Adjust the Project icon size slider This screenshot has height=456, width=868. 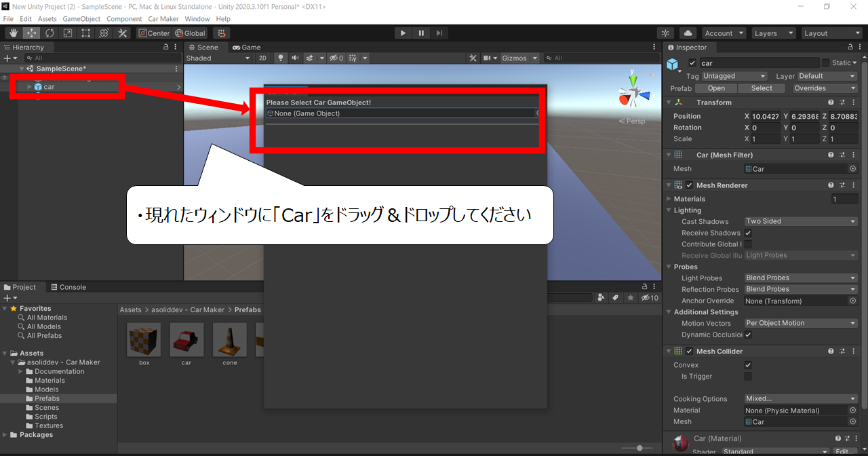coord(639,449)
